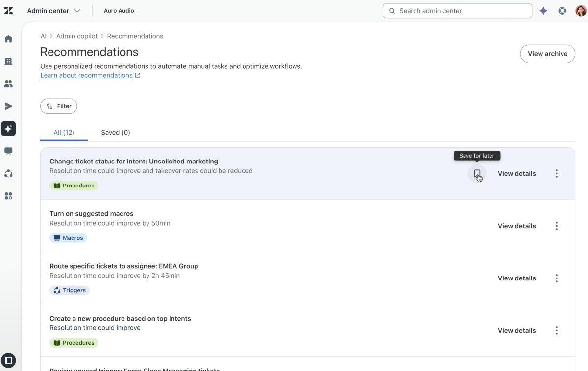View details for Unsolicited marketing recommendation

pos(516,174)
